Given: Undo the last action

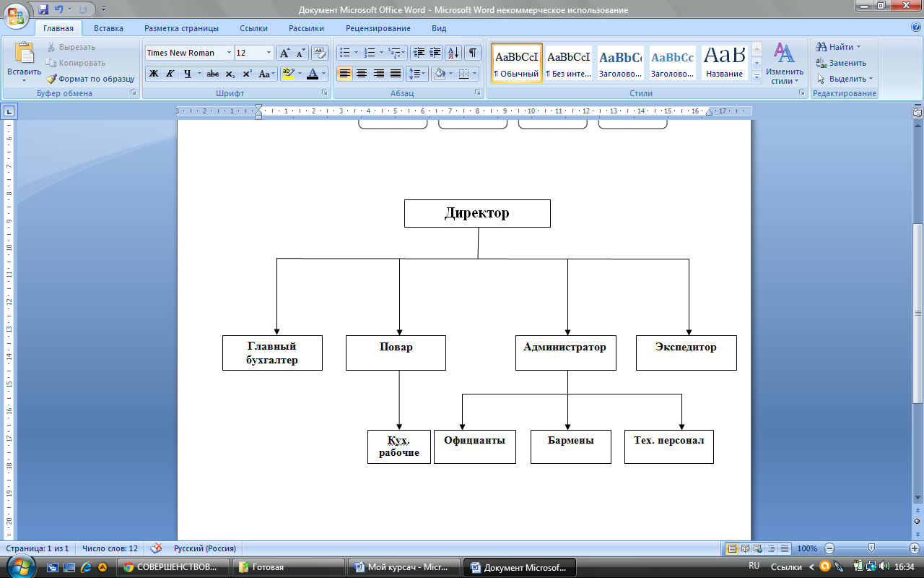Looking at the screenshot, I should pos(59,10).
